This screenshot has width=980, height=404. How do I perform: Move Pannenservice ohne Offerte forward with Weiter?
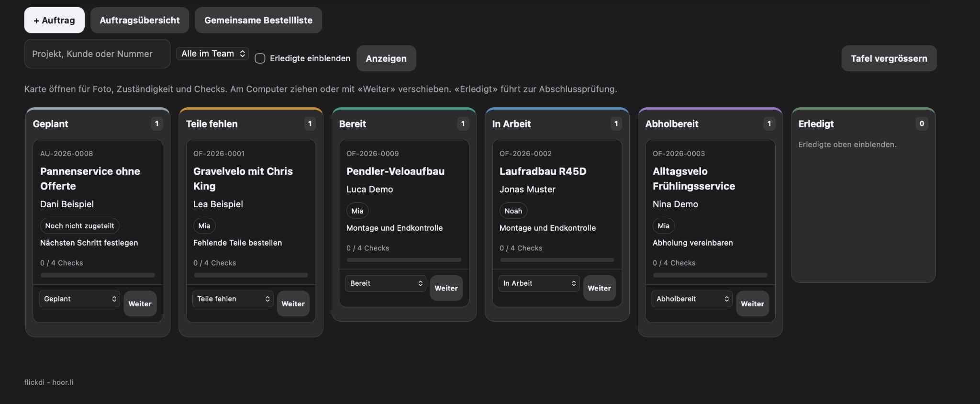coord(140,303)
